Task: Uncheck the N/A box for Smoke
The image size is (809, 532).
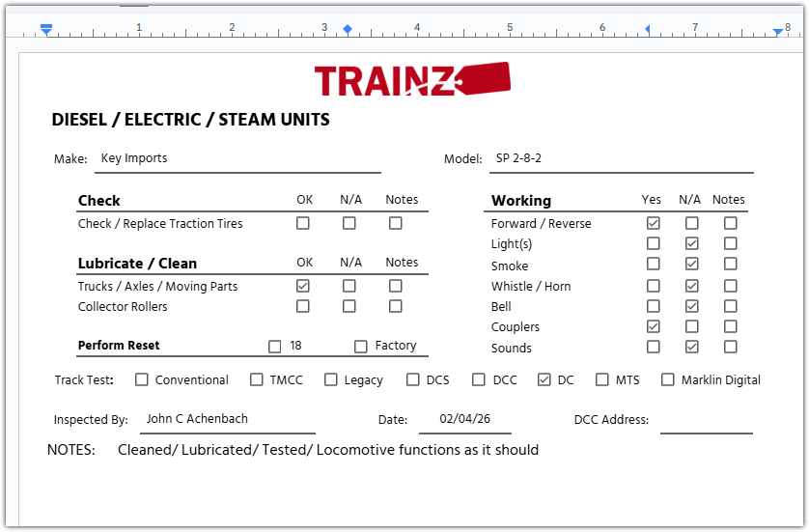Action: click(x=692, y=265)
